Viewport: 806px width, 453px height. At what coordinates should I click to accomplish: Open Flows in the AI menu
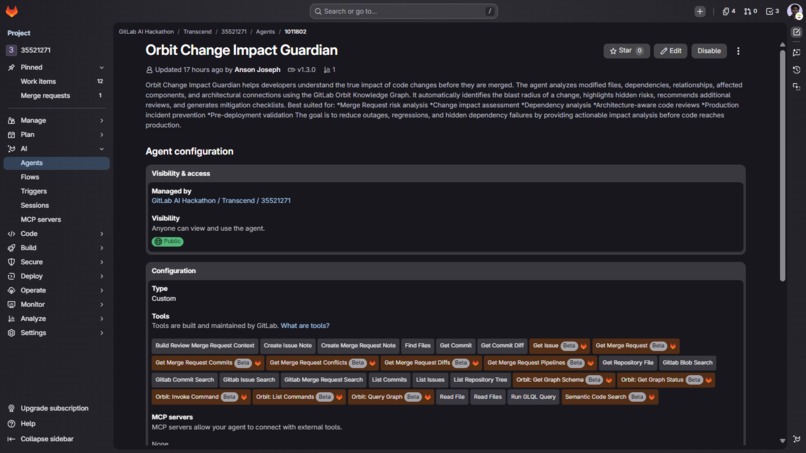click(57, 177)
